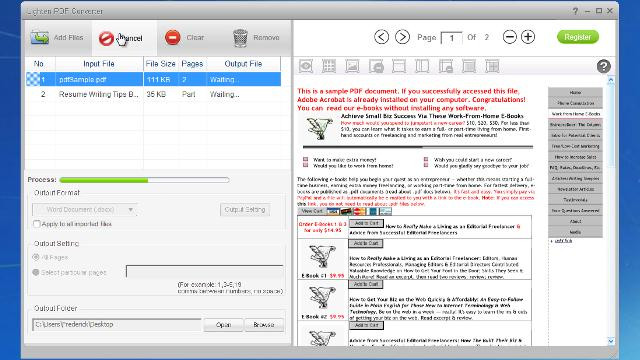640x360 pixels.
Task: Click the Output Setting button
Action: 245,209
